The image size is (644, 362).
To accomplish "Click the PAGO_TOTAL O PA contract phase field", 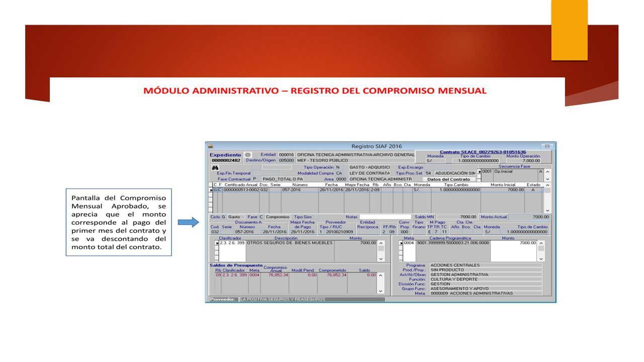I will tap(282, 179).
